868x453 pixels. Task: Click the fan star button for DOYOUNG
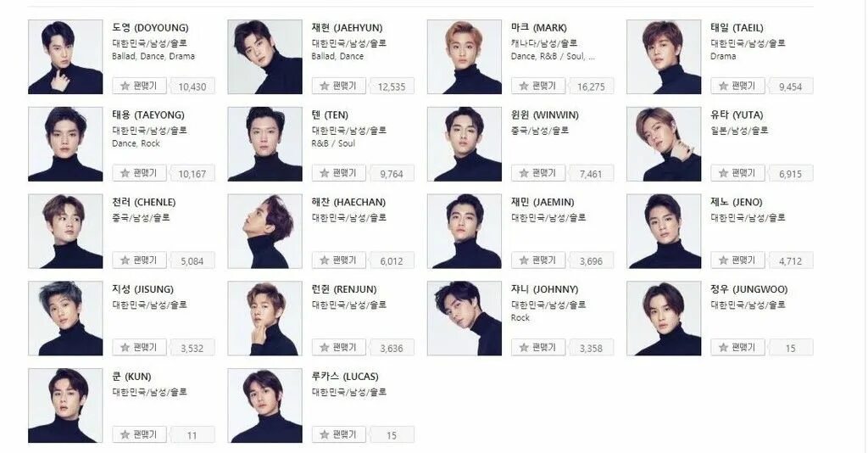pyautogui.click(x=139, y=86)
